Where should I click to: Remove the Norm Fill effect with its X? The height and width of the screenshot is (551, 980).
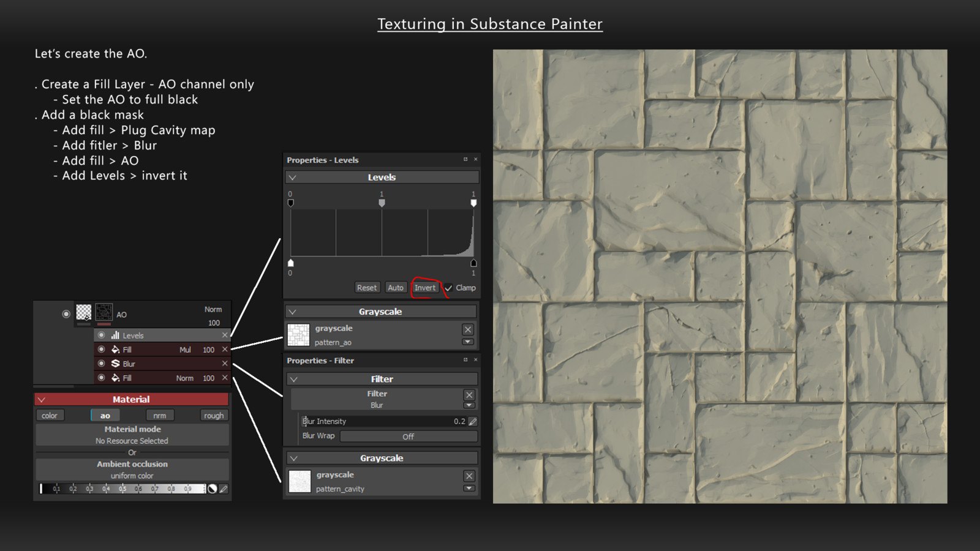click(225, 378)
